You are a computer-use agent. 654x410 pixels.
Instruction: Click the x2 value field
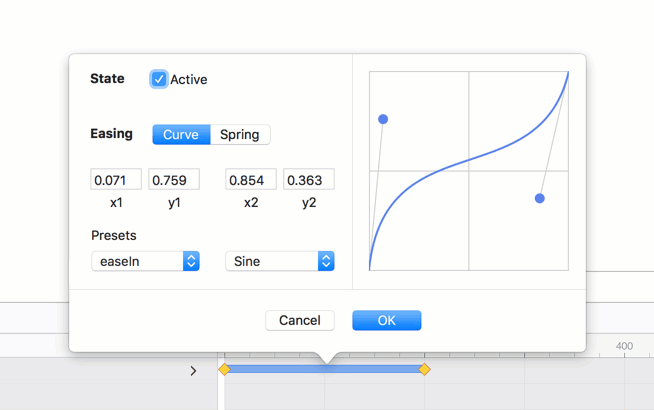click(x=251, y=180)
